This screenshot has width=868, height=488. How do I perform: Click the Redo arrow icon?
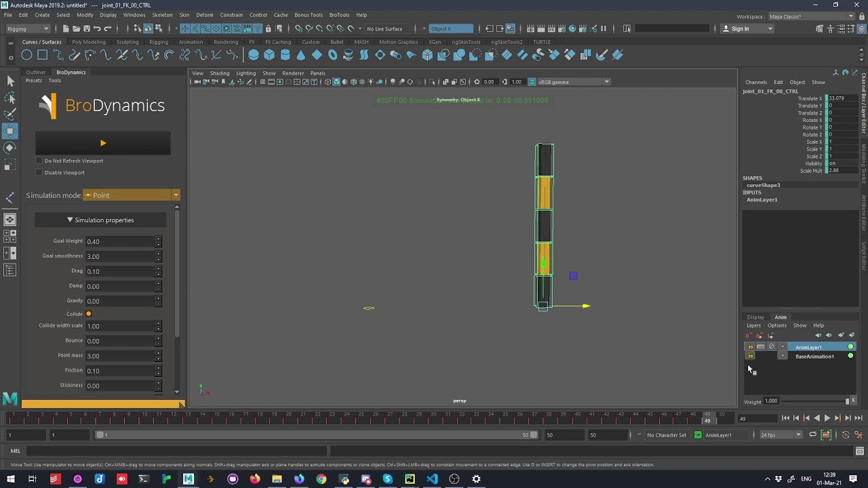point(108,28)
